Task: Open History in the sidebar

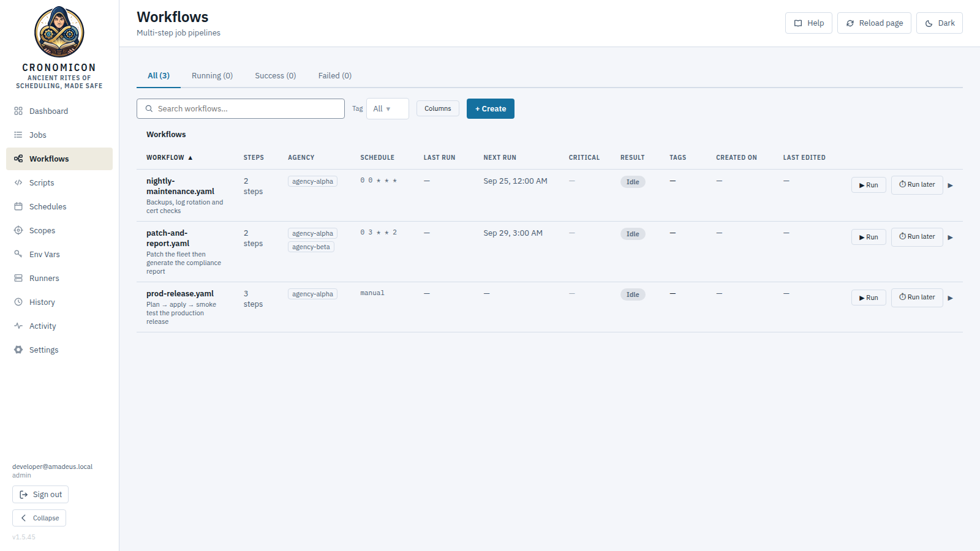Action: click(x=59, y=302)
